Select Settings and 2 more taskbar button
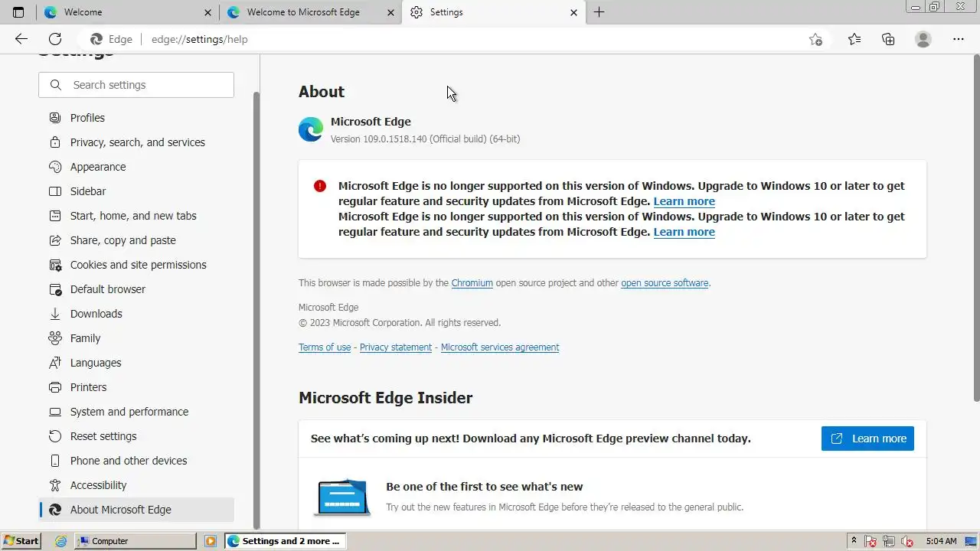Viewport: 980px width, 551px height. [x=286, y=541]
